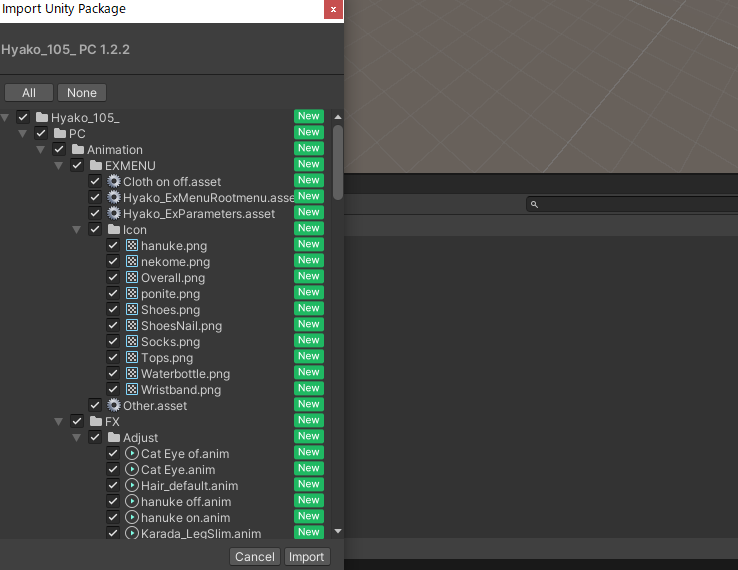Viewport: 738px width, 570px height.
Task: Toggle the Cloth on off.asset checkbox
Action: (95, 181)
